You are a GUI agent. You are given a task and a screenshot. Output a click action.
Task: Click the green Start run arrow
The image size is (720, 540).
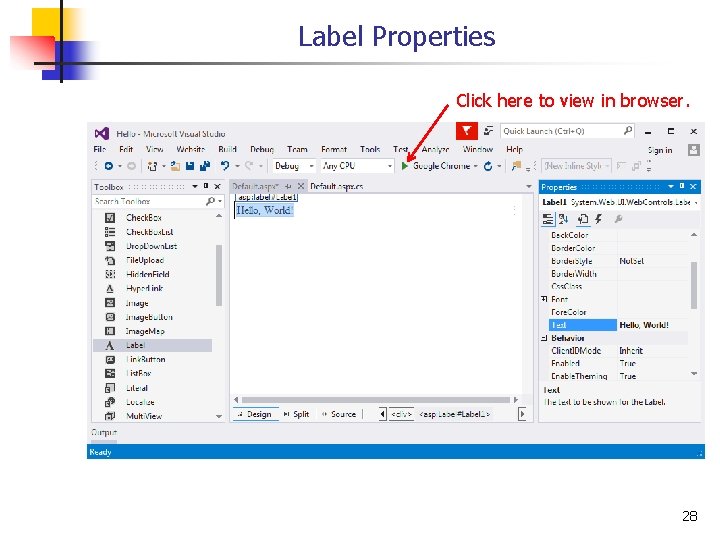coord(405,166)
